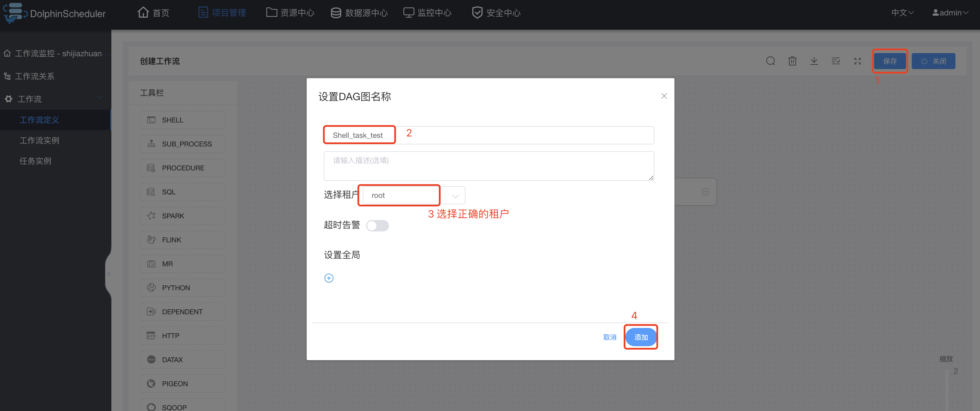The image size is (980, 411).
Task: Click the 取消 link
Action: (x=609, y=337)
